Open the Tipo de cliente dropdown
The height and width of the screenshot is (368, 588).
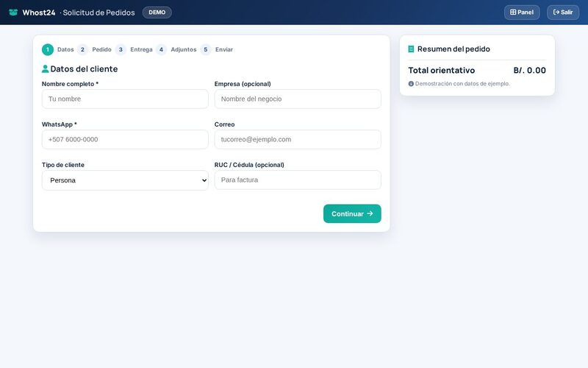(125, 180)
